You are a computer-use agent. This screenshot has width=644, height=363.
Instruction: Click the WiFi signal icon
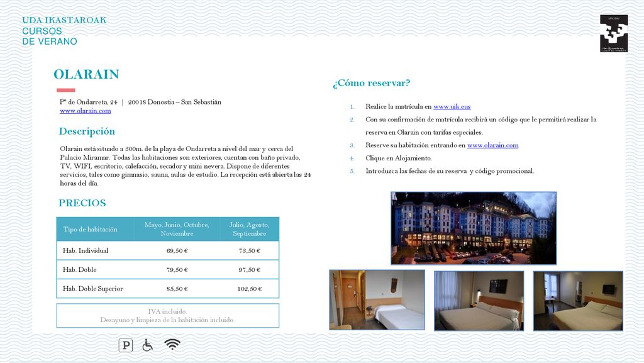coord(172,344)
